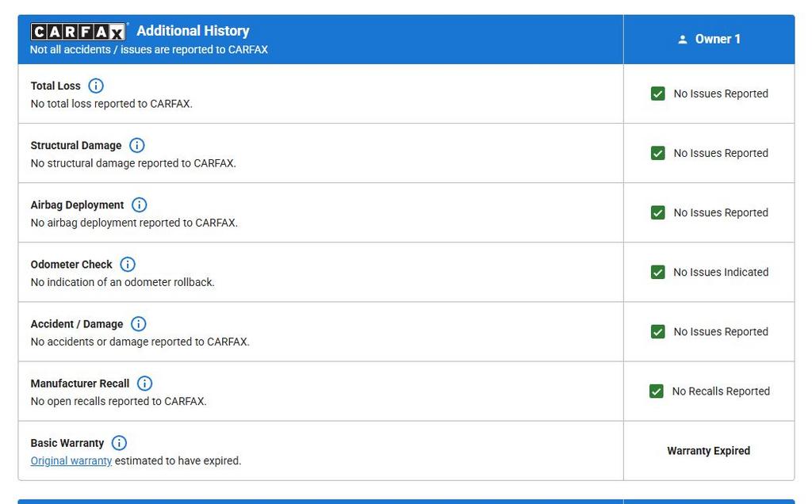Click the Structural Damage green checkmark
This screenshot has height=504, width=812.
point(657,153)
